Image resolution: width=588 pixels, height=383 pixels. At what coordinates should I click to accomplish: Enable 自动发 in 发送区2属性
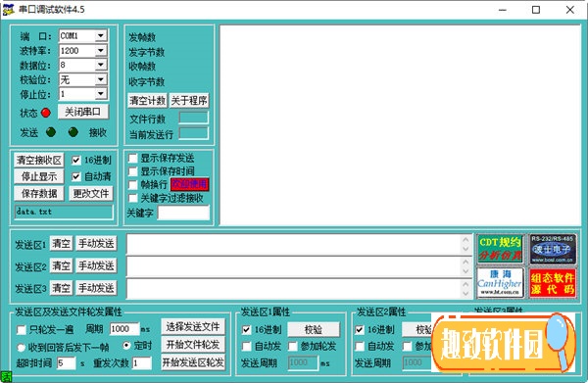[360, 347]
